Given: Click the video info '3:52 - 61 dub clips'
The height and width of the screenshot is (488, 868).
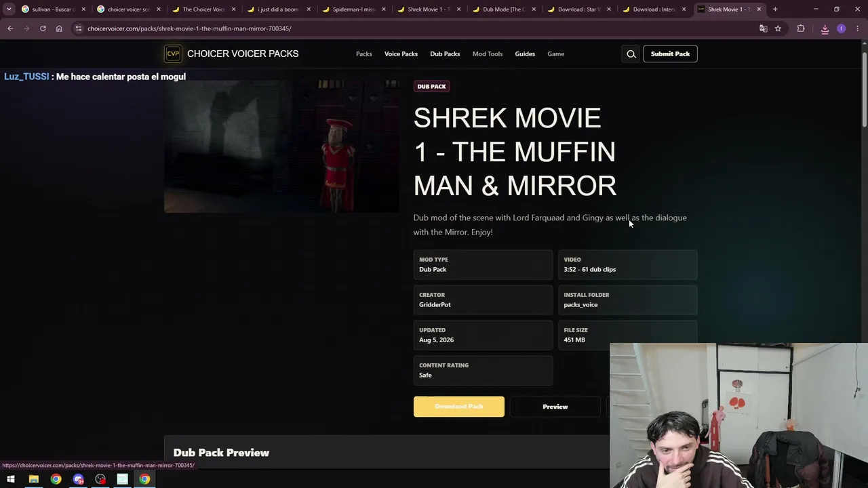Looking at the screenshot, I should tap(590, 270).
